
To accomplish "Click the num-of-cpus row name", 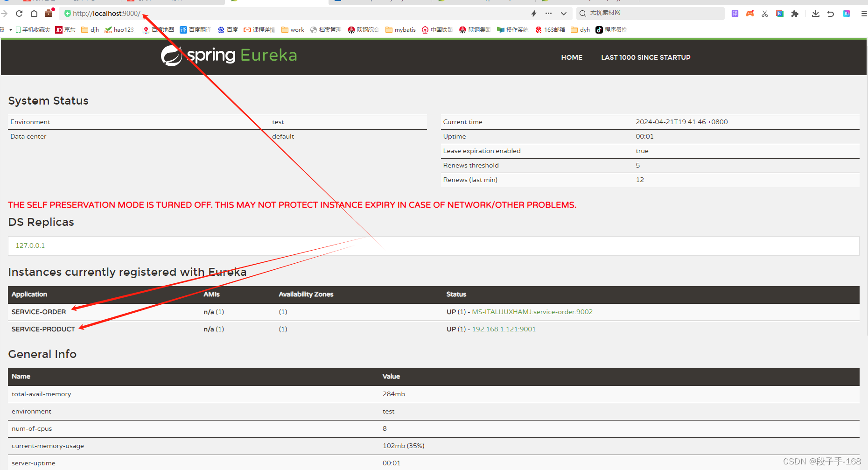I will tap(32, 428).
